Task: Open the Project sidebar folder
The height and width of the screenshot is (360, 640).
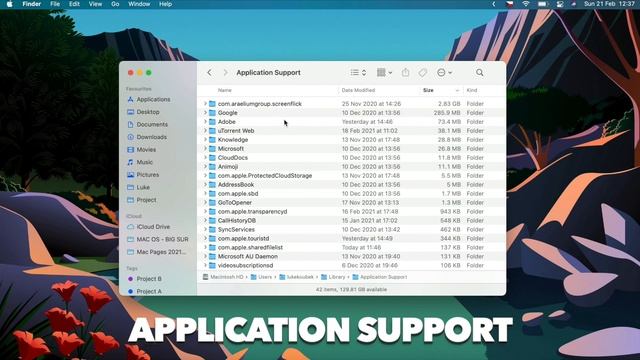Action: 142,200
